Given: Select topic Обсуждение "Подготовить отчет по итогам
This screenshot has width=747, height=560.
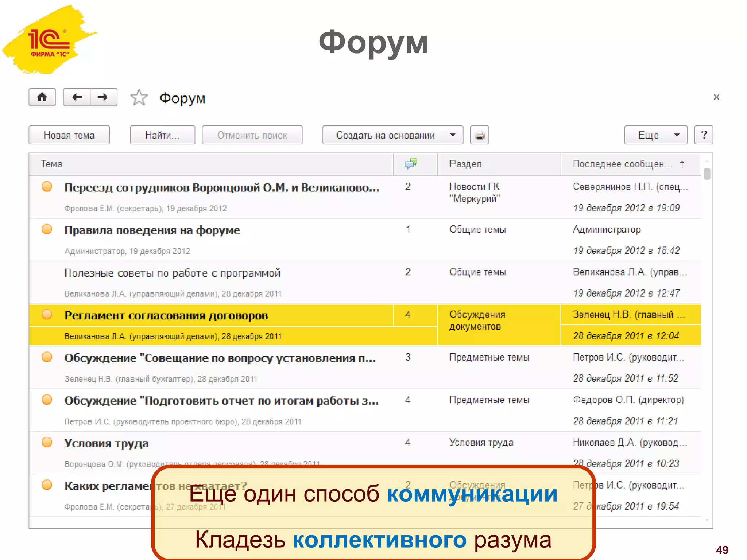Looking at the screenshot, I should [221, 401].
